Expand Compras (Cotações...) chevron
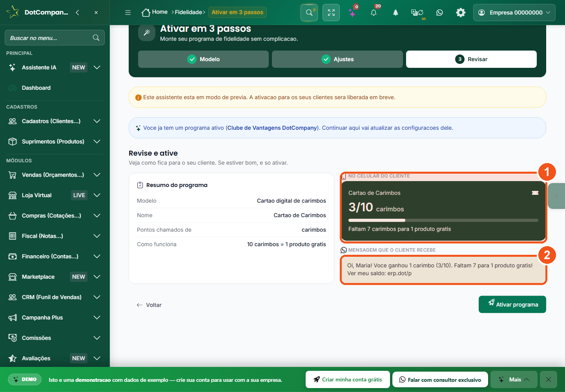565x392 pixels. pos(97,216)
